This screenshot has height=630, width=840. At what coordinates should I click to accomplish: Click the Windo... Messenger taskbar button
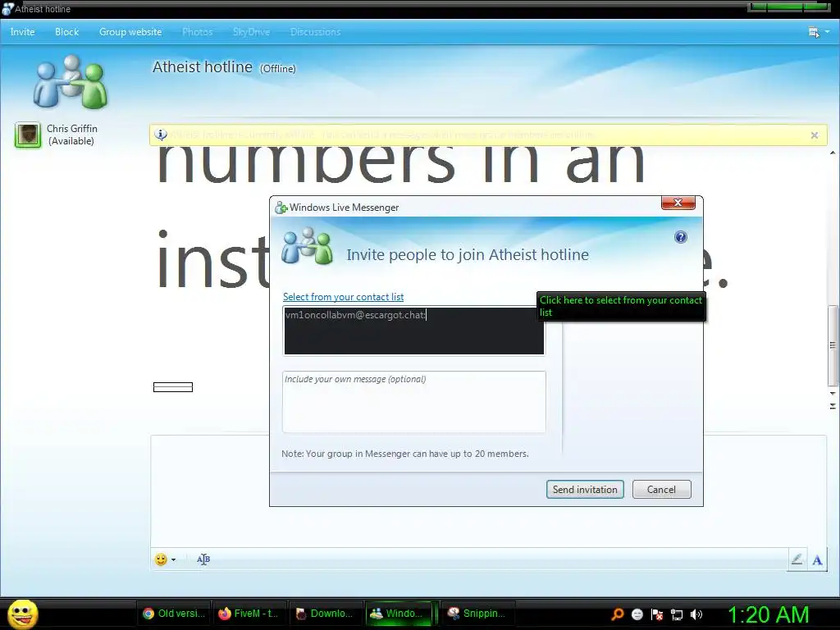(400, 614)
